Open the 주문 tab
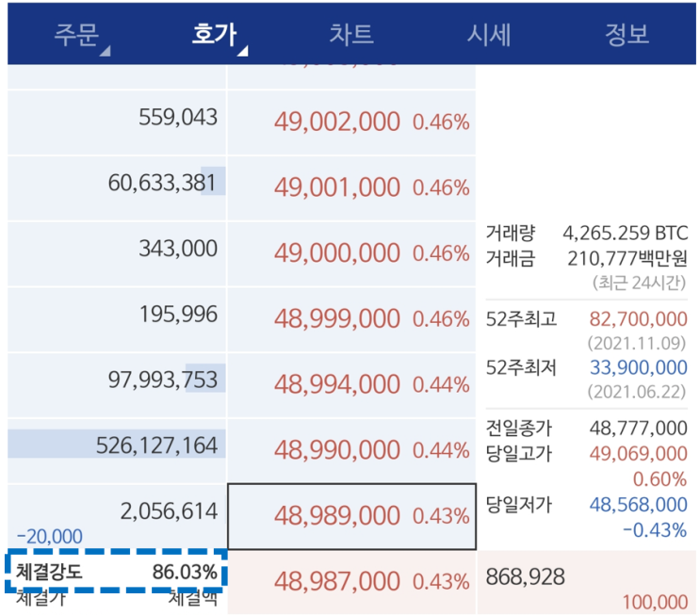Viewport: 700px width, 615px height. pos(76,34)
